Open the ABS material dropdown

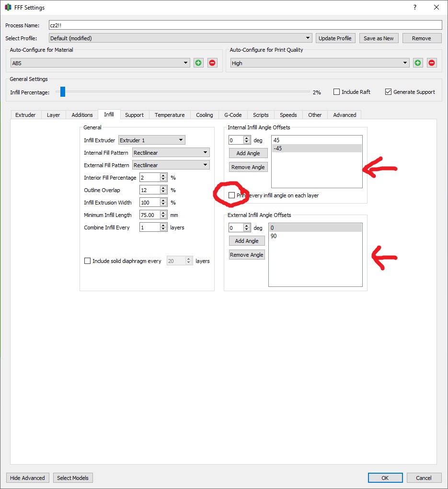coord(100,63)
